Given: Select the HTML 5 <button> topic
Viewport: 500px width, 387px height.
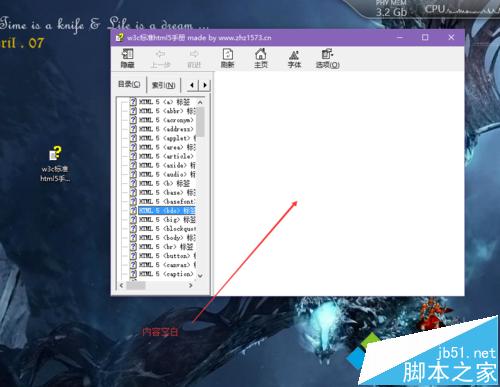Looking at the screenshot, I should 167,256.
